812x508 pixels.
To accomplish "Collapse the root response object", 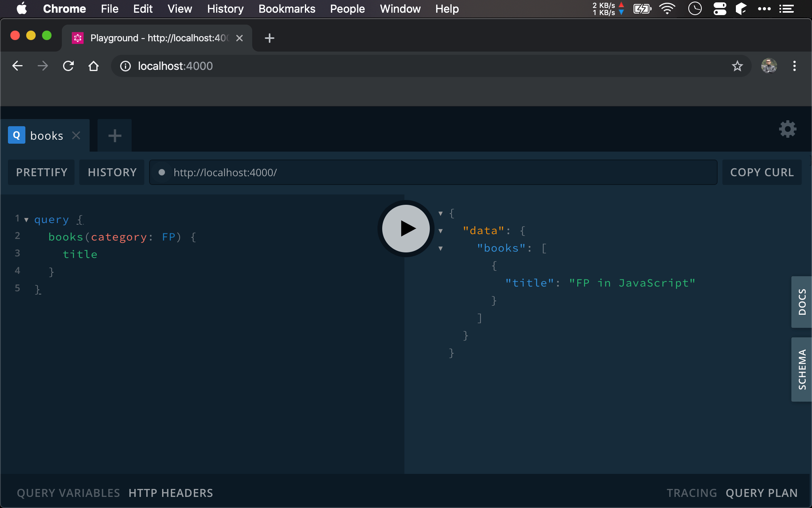I will (441, 213).
